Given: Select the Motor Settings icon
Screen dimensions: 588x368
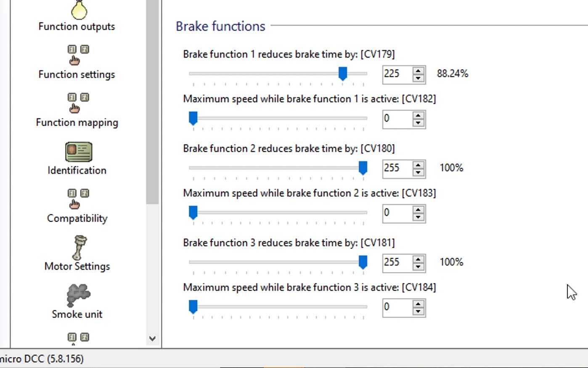Looking at the screenshot, I should click(79, 248).
